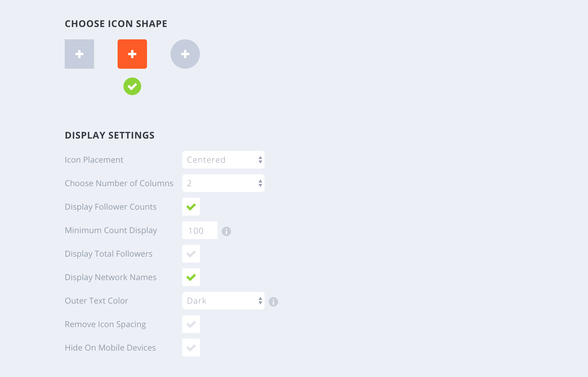
Task: Expand the Choose Number of Columns dropdown
Action: coord(223,183)
